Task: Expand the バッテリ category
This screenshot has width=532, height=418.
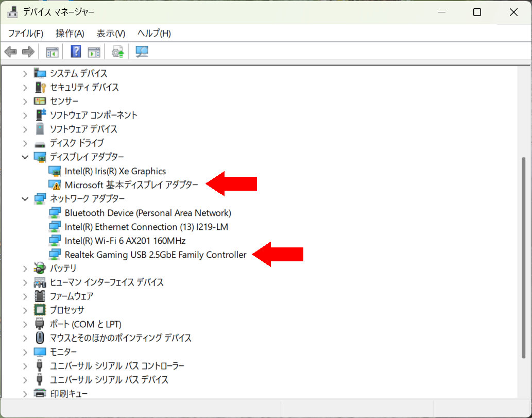Action: [25, 268]
